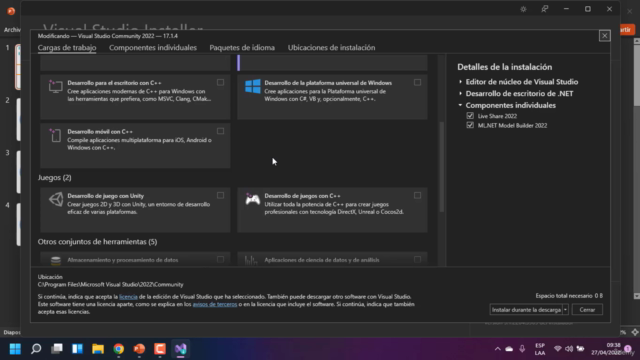Check the Desarrollo de juegos con C++ box
The height and width of the screenshot is (360, 640).
coord(417,196)
